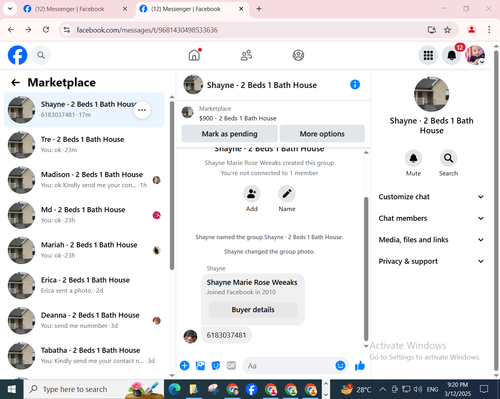Open Md - 2 Beds 1 Bath House chat

(84, 215)
